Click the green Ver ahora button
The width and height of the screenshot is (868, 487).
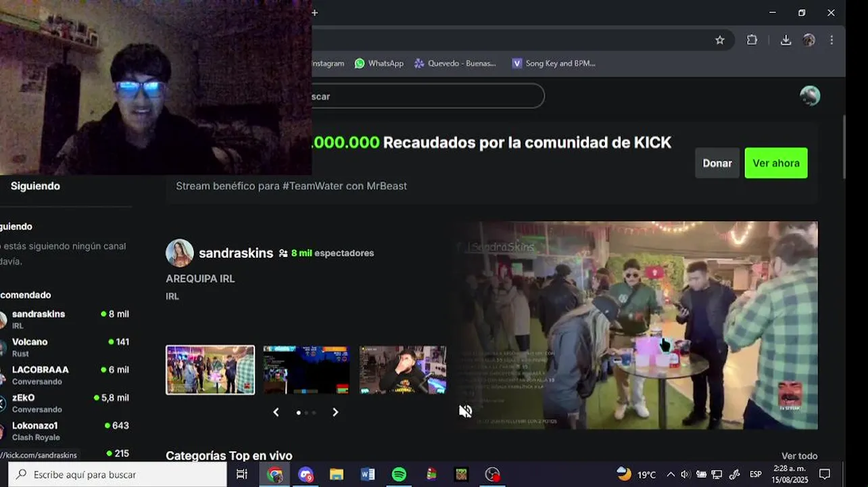(x=776, y=163)
